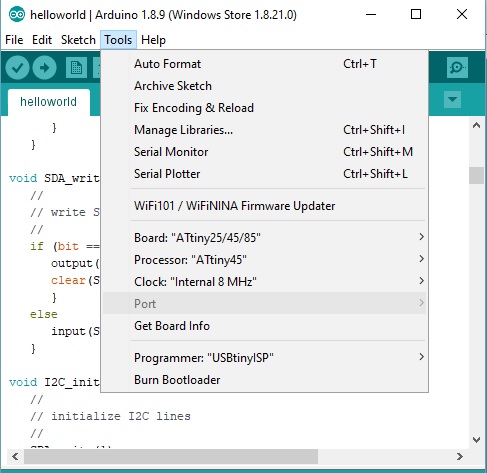The image size is (487, 473).
Task: Click the Arduino logo in title bar
Action: click(17, 15)
